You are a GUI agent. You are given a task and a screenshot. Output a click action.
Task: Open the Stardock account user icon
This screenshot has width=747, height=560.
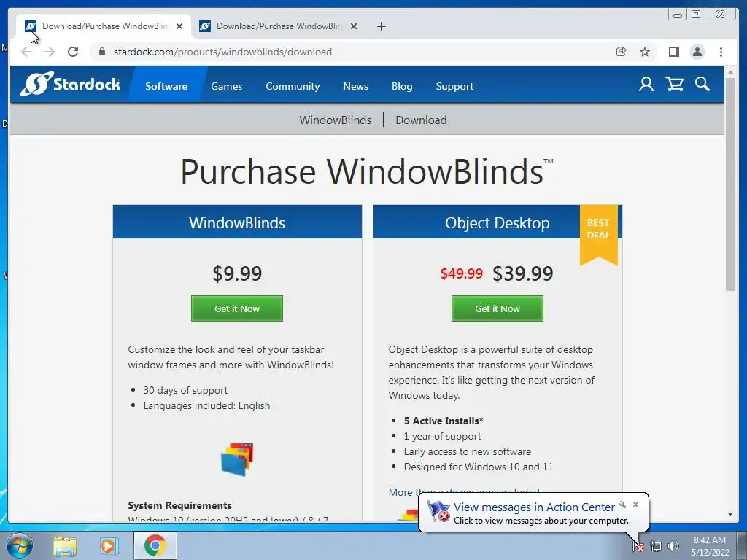pos(646,85)
